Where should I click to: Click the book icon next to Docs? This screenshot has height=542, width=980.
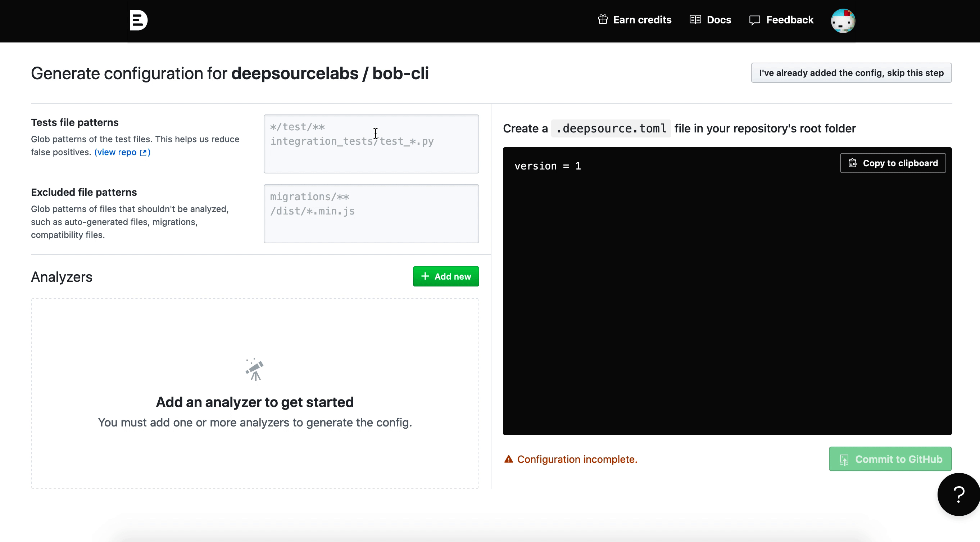[695, 19]
